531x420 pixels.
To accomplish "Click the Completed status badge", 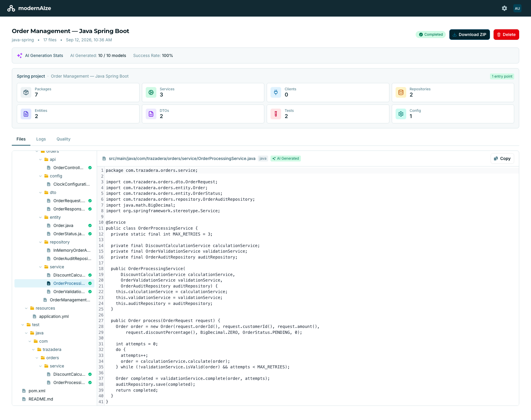I will click(x=431, y=35).
